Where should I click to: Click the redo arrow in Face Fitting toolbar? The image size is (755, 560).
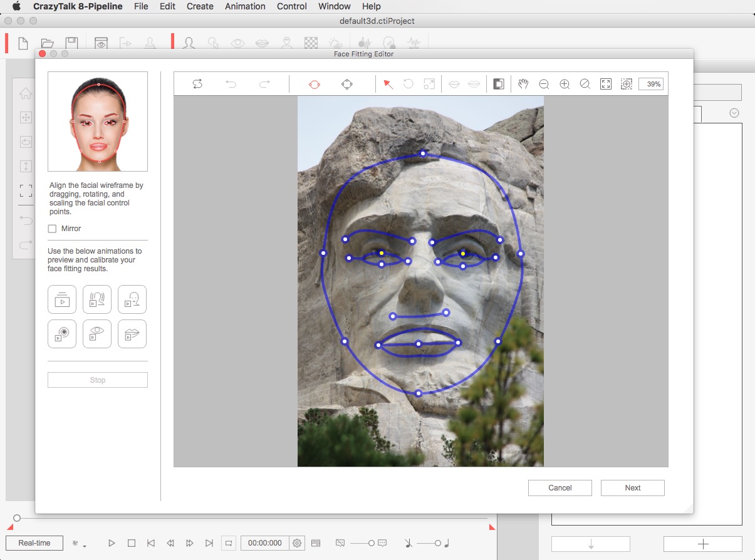[x=264, y=84]
